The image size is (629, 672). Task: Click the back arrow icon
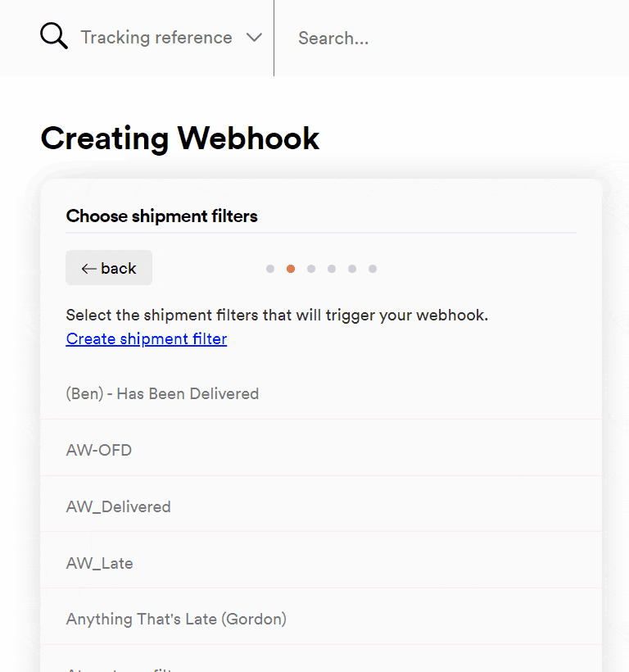pyautogui.click(x=89, y=268)
